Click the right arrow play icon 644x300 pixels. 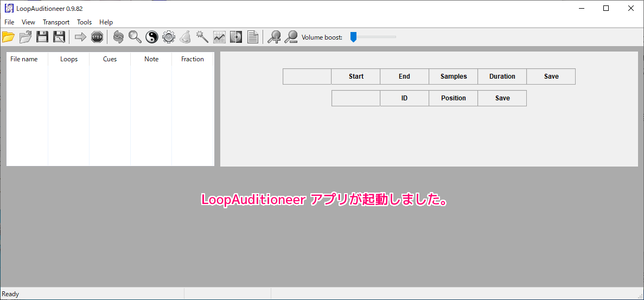[80, 37]
